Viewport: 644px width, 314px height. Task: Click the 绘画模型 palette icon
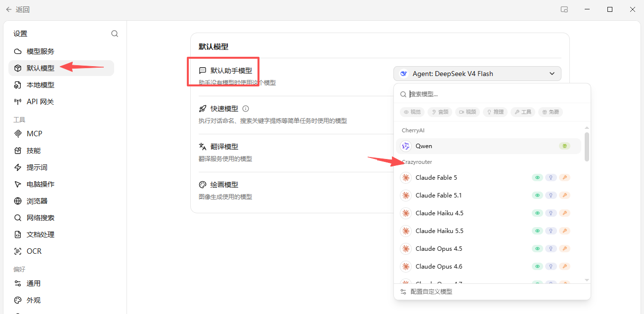(x=203, y=185)
